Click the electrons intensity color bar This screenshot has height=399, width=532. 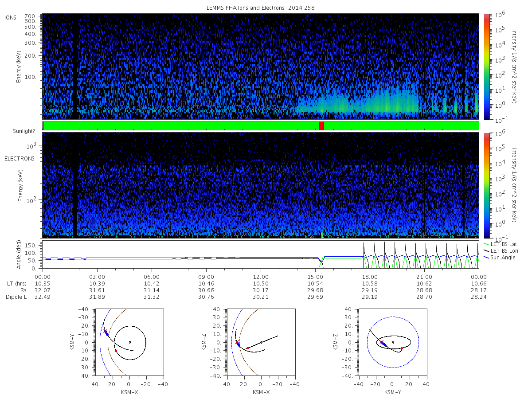(486, 185)
